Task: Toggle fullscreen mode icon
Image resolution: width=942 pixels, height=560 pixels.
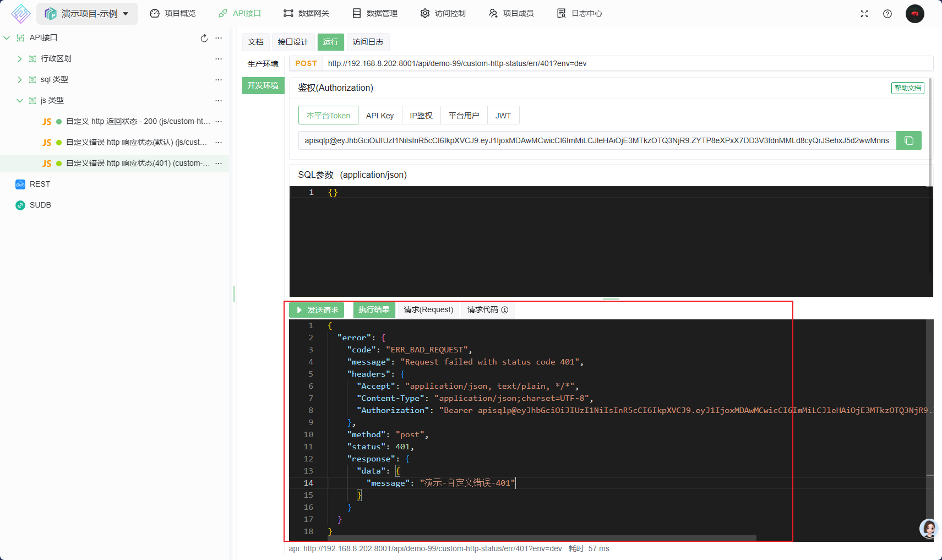Action: click(864, 14)
